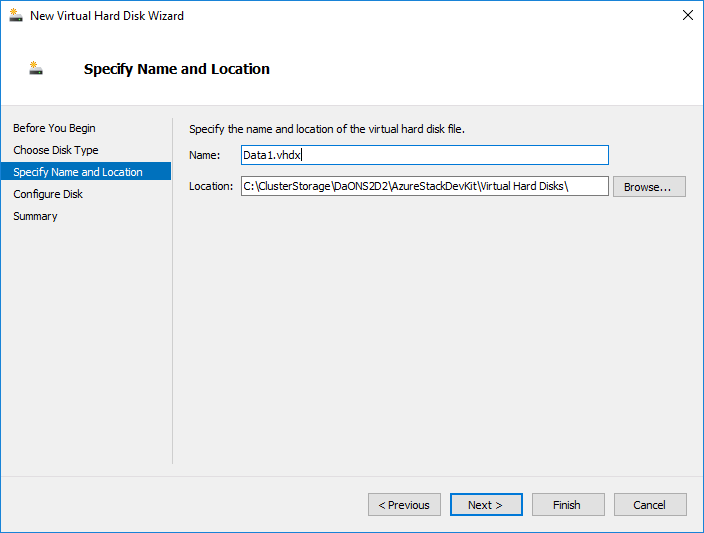Select Choose Disk Type step

click(56, 150)
